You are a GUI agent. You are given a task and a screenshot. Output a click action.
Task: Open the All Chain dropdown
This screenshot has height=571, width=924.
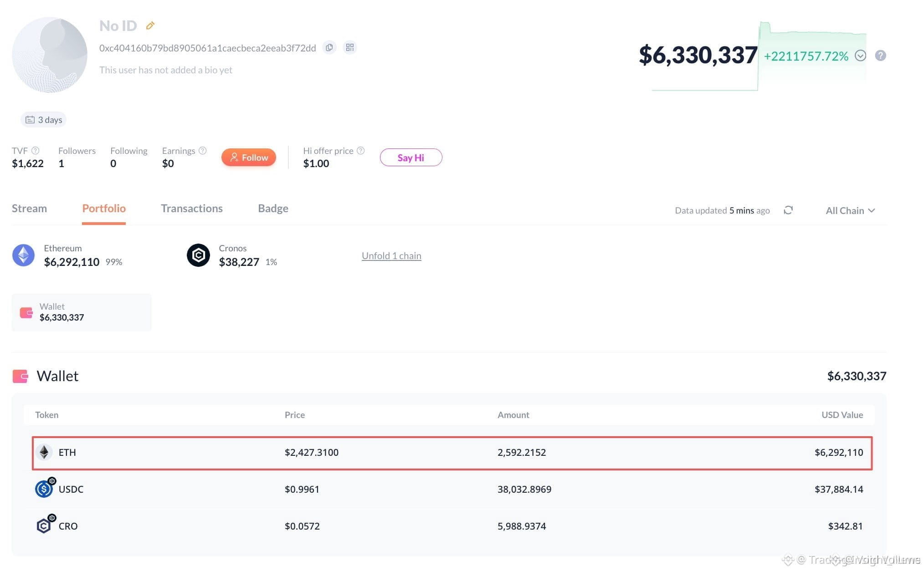[850, 210]
